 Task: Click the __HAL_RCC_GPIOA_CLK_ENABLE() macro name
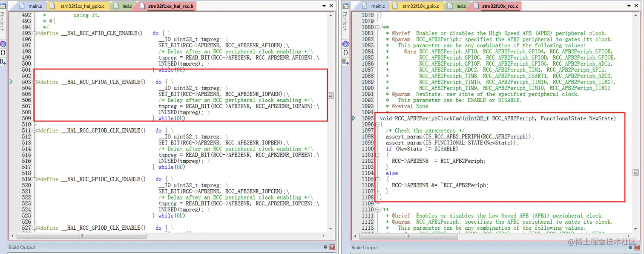(103, 82)
